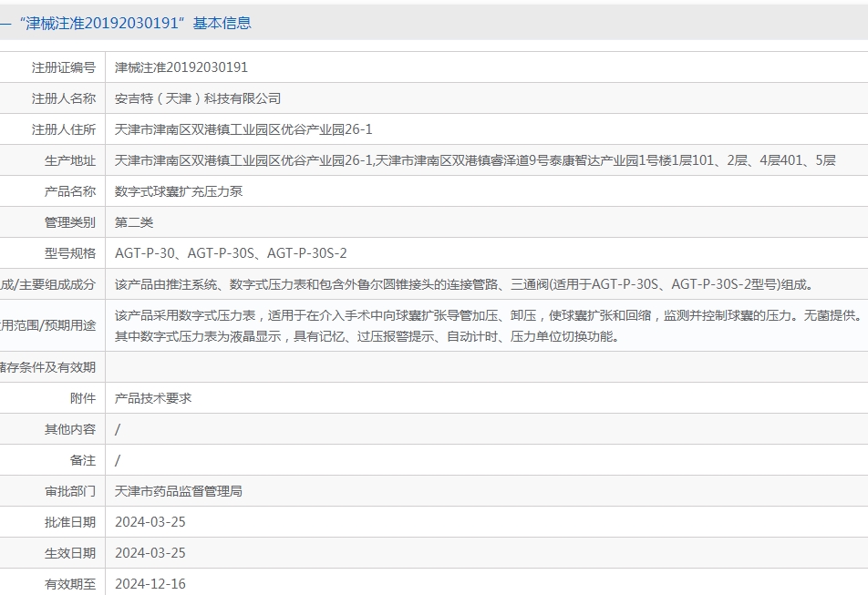Click the label "批准日期"
Viewport: 868px width, 595px height.
tap(70, 522)
